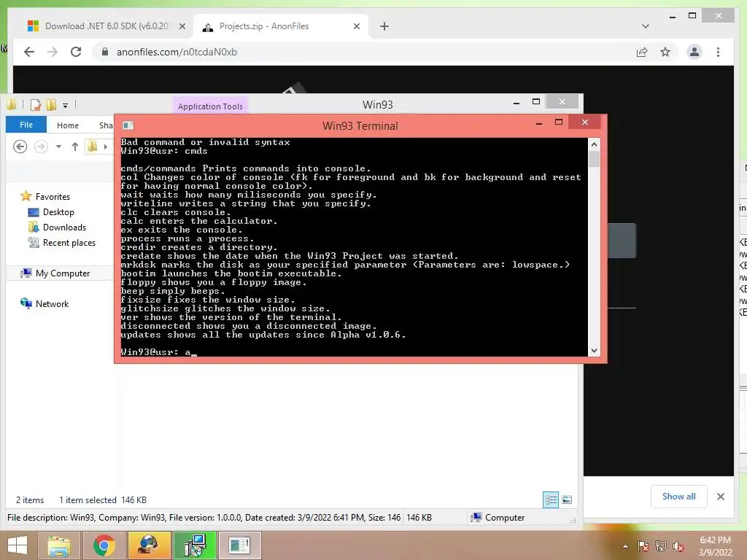Maximize the Win93 Terminal window
The height and width of the screenshot is (560, 747).
[x=558, y=122]
